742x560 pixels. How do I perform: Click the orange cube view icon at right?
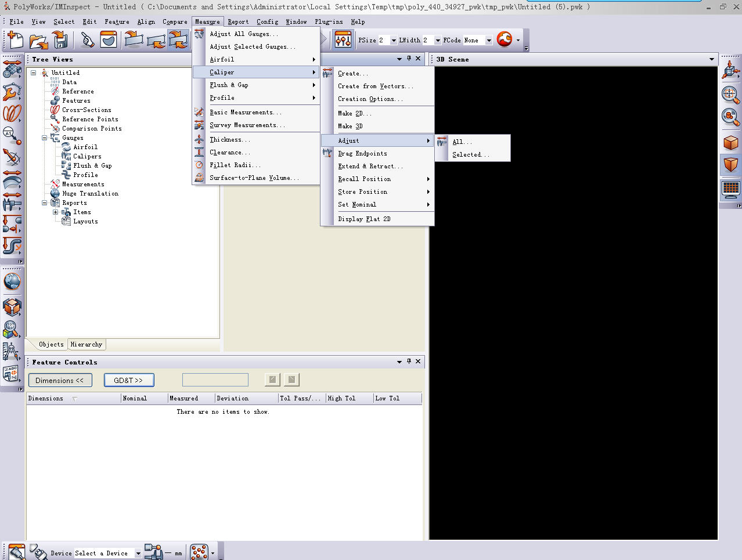pos(730,142)
